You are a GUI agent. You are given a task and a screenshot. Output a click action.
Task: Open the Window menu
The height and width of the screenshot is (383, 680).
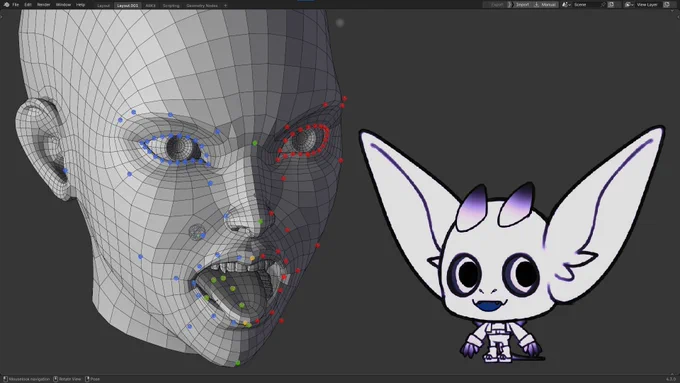63,5
